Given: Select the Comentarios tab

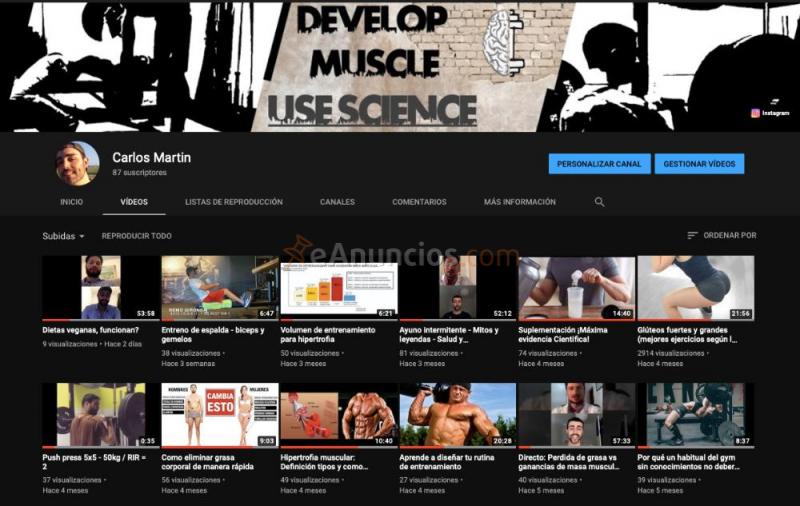Looking at the screenshot, I should (419, 202).
